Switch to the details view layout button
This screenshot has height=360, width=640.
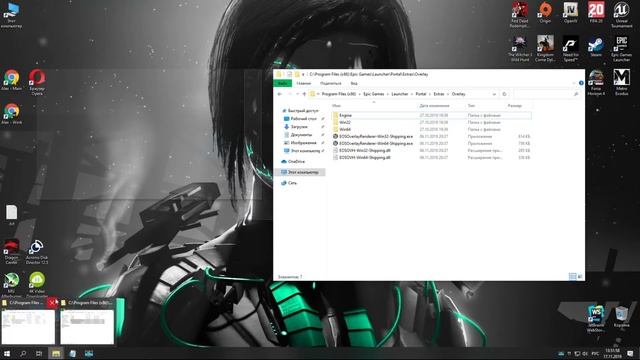(x=572, y=277)
